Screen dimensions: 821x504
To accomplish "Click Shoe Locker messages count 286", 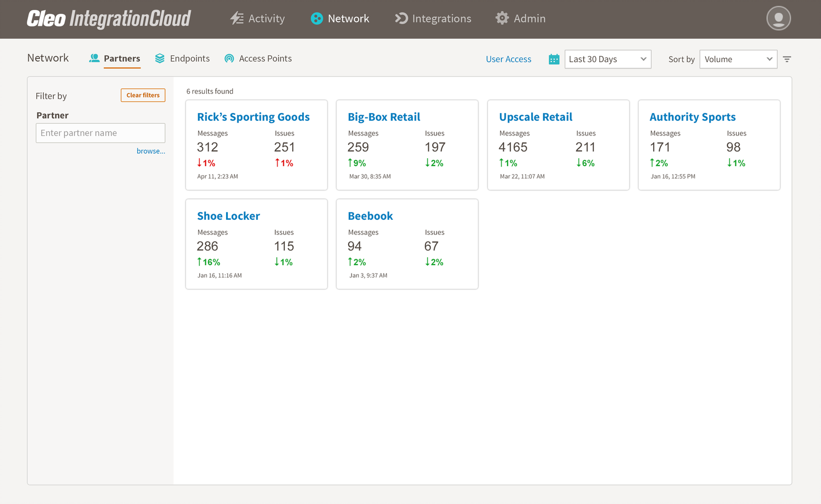I will [x=208, y=246].
